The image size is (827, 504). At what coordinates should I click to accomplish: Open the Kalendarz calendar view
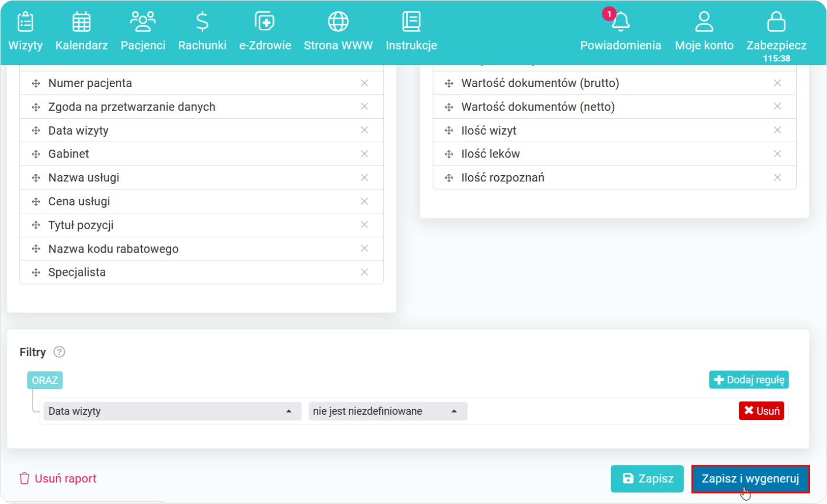point(81,32)
